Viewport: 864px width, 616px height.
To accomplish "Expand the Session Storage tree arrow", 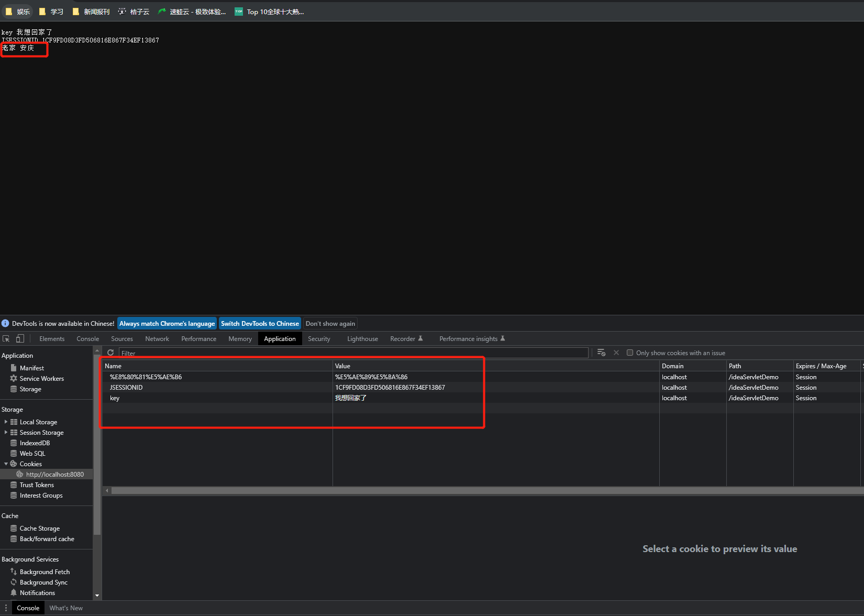I will 6,432.
